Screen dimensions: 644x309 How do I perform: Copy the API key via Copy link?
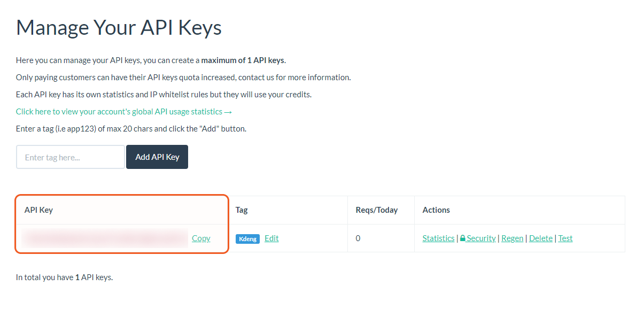pyautogui.click(x=201, y=238)
